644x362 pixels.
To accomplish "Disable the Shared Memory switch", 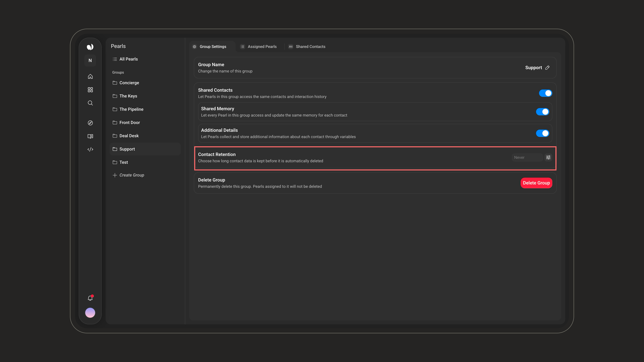I will (542, 112).
